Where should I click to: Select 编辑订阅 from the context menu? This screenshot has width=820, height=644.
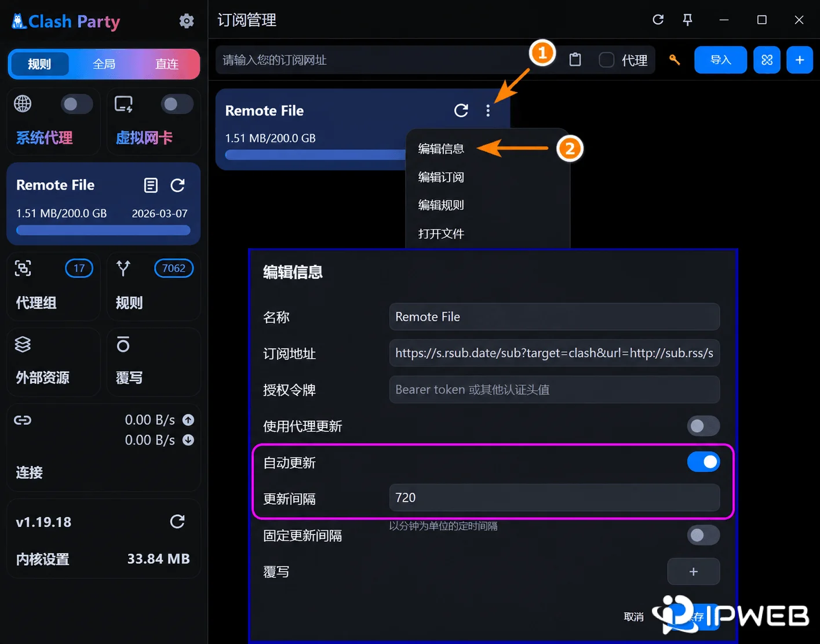[441, 177]
